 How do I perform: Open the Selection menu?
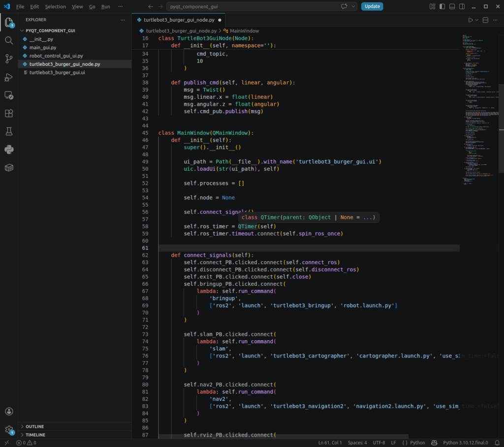pyautogui.click(x=55, y=6)
